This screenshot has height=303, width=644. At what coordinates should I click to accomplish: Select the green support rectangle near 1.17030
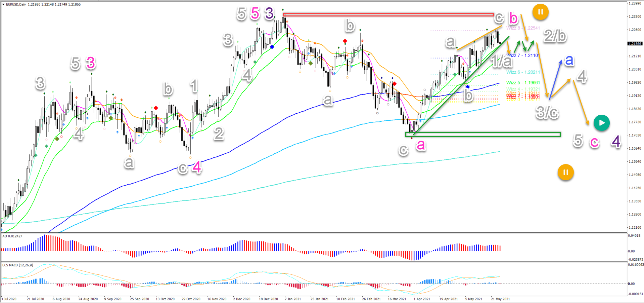[x=483, y=135]
